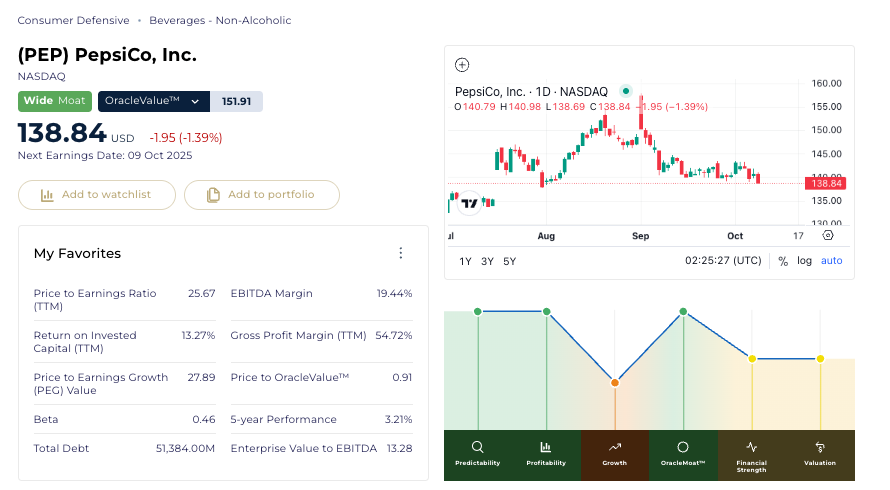Screen dimensions: 890x490
Task: Toggle percent scale on the chart
Action: (783, 261)
